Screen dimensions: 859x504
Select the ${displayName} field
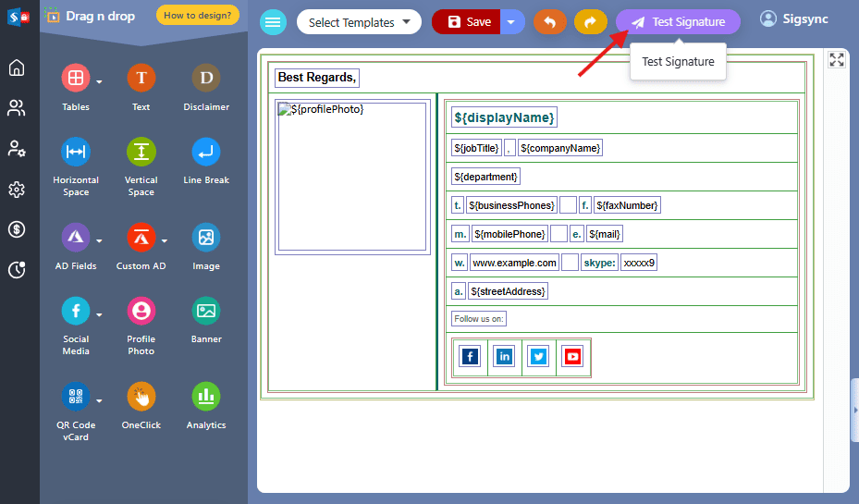point(504,117)
